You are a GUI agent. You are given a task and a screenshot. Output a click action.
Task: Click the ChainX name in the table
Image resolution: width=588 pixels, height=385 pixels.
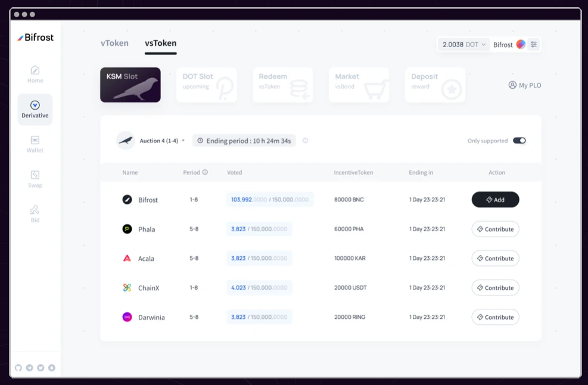click(148, 288)
